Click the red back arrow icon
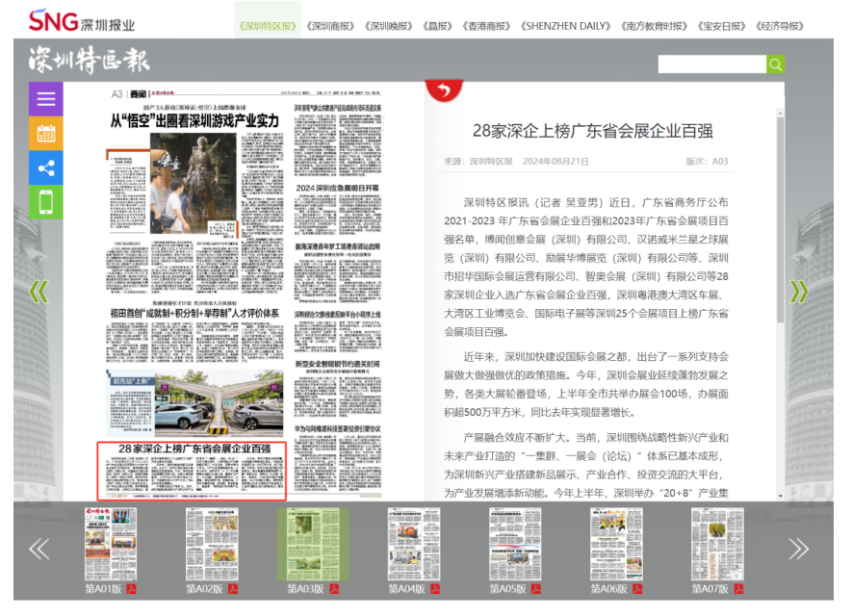Screen dimensions: 852x616 pyautogui.click(x=443, y=90)
